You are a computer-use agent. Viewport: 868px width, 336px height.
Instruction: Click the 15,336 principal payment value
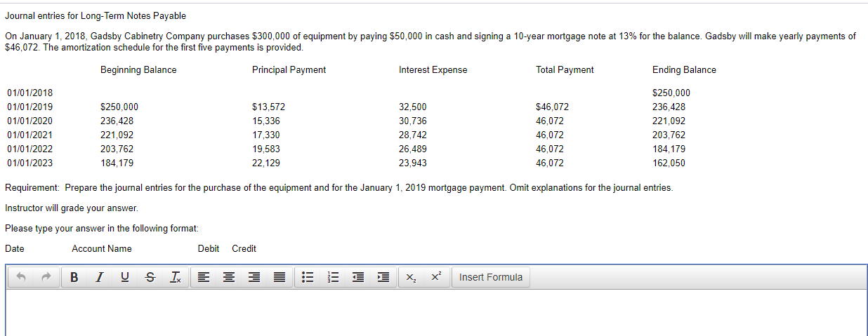pos(266,121)
